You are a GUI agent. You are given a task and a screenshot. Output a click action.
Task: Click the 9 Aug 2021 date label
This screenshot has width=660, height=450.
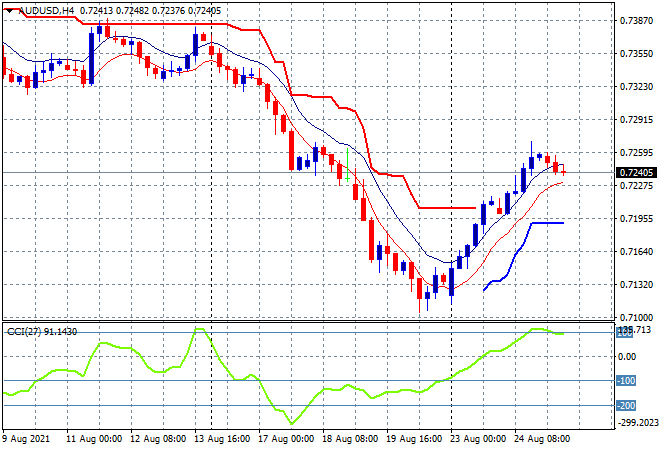tap(26, 439)
